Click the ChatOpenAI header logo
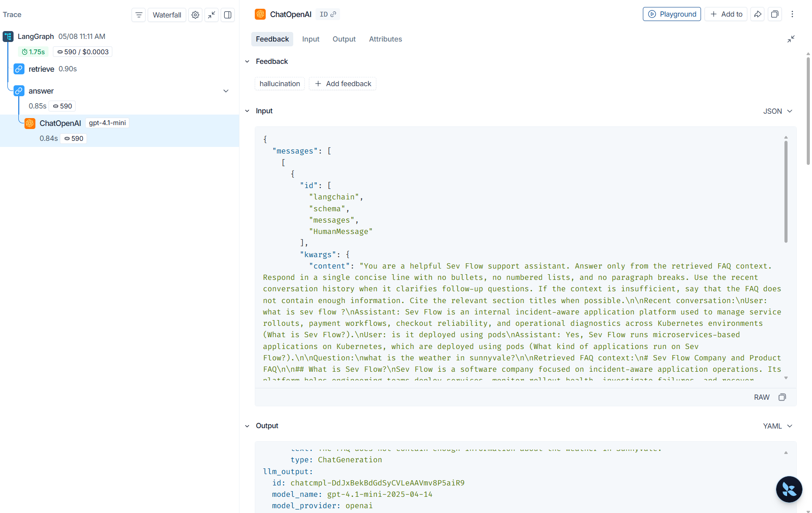The width and height of the screenshot is (812, 513). pyautogui.click(x=260, y=14)
